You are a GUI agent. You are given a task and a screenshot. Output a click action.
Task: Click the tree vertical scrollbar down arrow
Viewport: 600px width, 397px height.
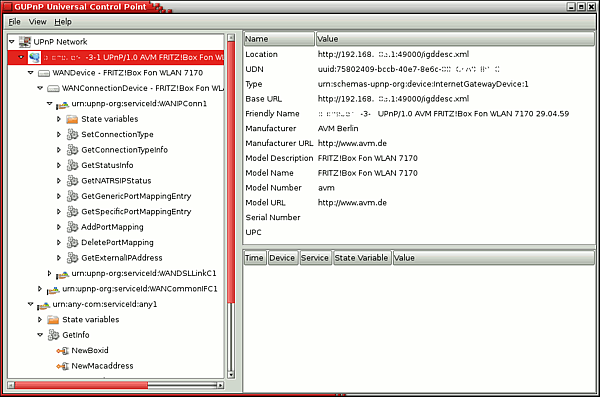[x=231, y=375]
